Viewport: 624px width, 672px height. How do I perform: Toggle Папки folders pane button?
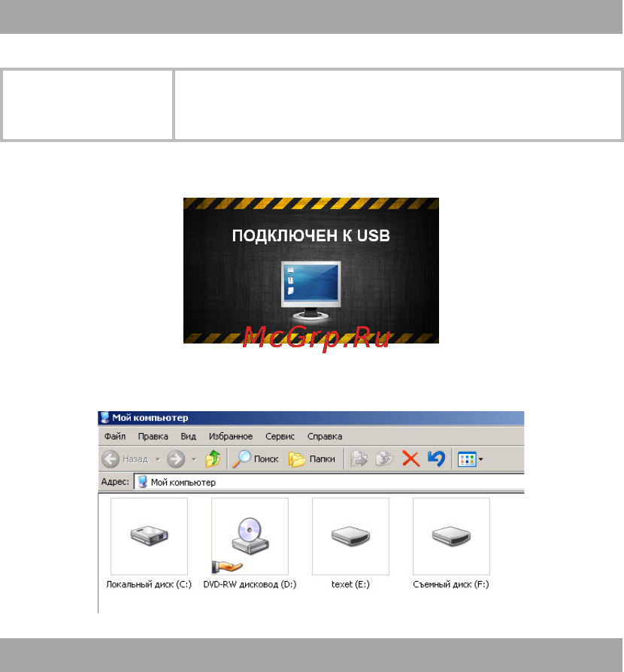(311, 459)
